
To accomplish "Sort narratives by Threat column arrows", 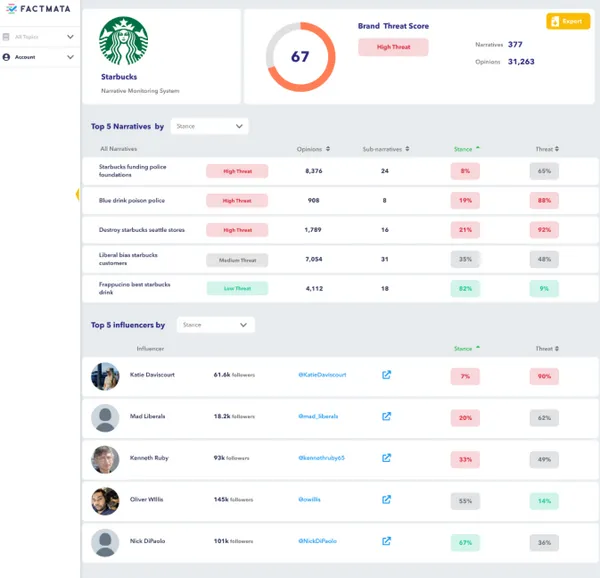I will click(x=557, y=149).
